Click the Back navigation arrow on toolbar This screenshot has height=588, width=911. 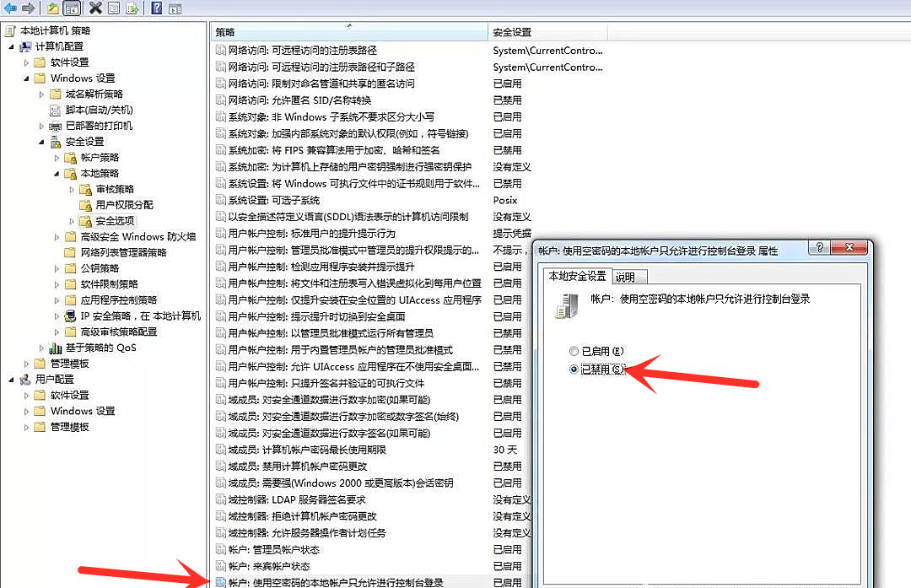pos(10,8)
